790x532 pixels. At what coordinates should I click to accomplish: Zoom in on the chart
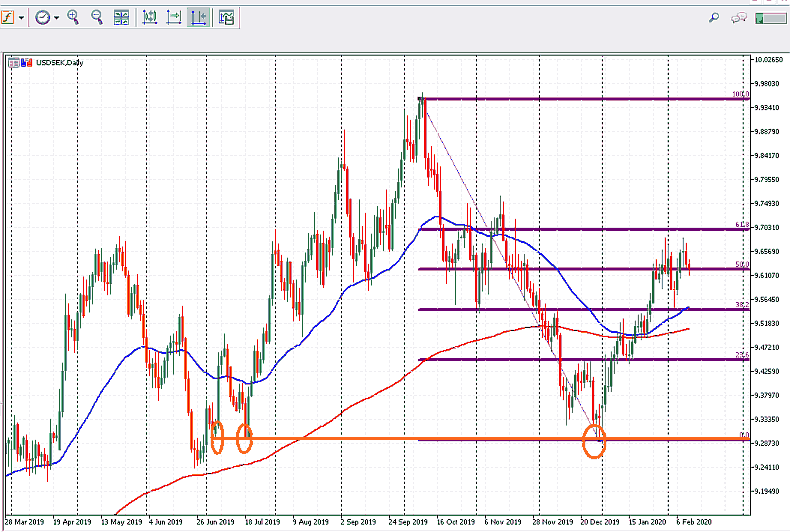point(73,17)
